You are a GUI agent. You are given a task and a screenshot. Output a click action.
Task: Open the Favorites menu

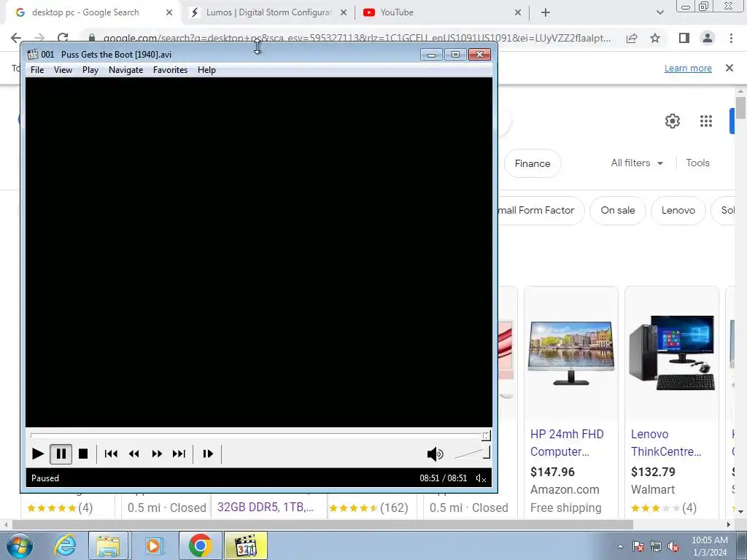point(170,70)
